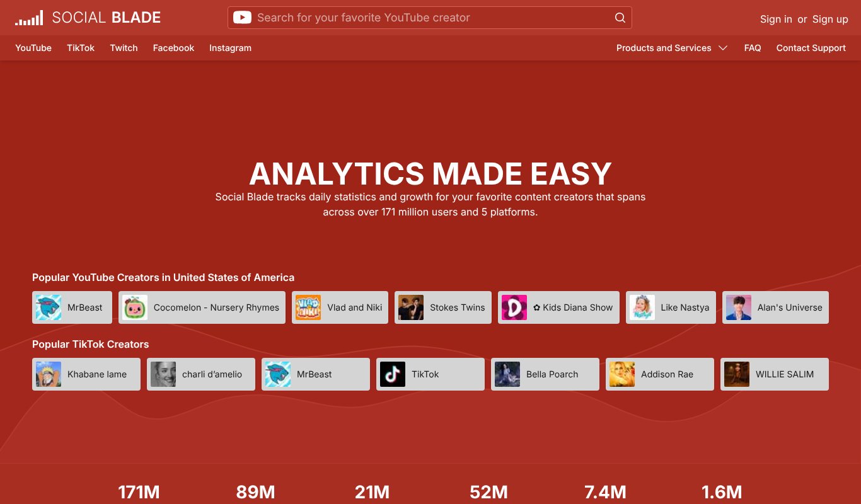The height and width of the screenshot is (504, 861).
Task: Click the Bella Poarch avatar
Action: point(507,374)
